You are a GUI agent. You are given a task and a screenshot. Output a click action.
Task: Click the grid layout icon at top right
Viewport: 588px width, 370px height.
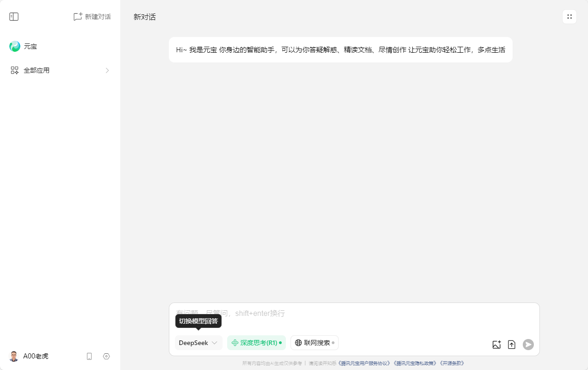569,16
